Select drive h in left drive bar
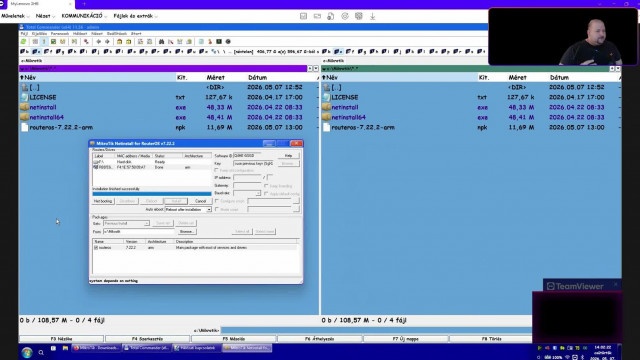This screenshot has height=360, width=640. point(72,51)
